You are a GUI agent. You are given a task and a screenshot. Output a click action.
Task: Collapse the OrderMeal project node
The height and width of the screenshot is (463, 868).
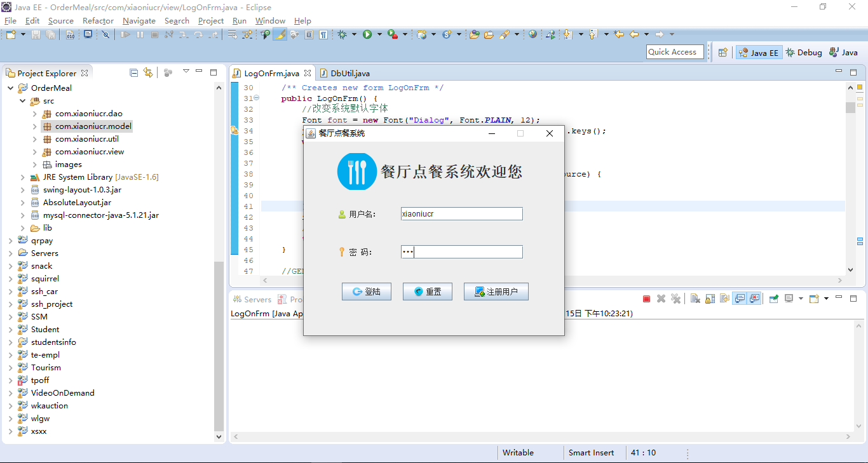click(10, 88)
